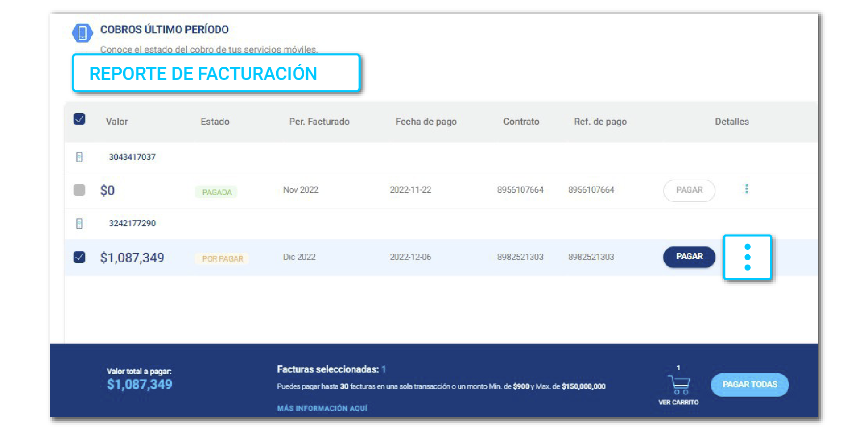
Task: Open the MÁS INFORMACIÓN AQUÍ link
Action: [x=322, y=408]
